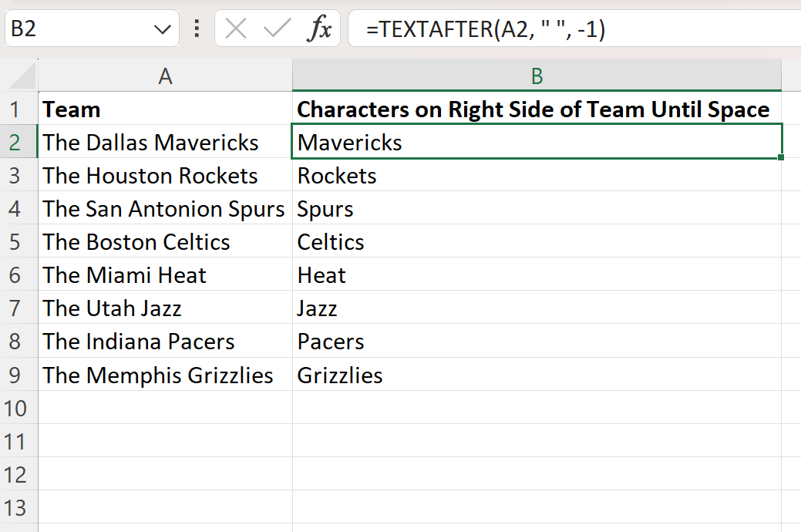Select the cell showing Grizzlies
The width and height of the screenshot is (801, 532).
[x=537, y=375]
